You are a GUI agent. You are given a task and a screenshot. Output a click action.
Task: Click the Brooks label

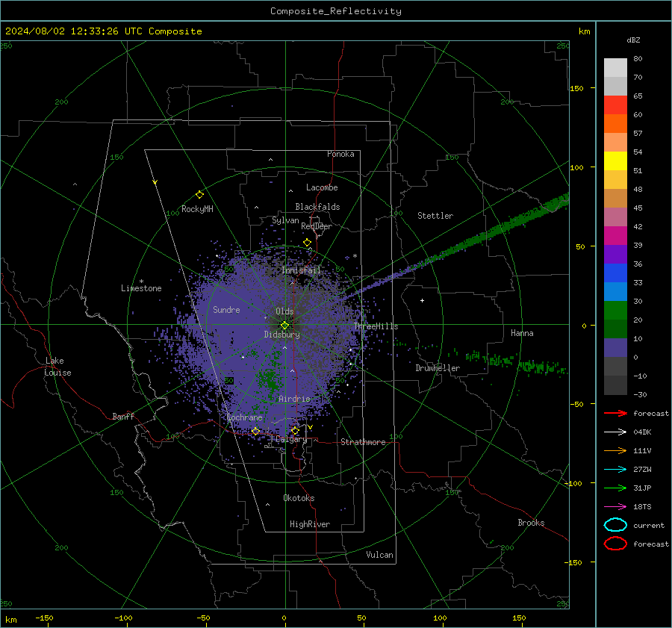click(531, 523)
